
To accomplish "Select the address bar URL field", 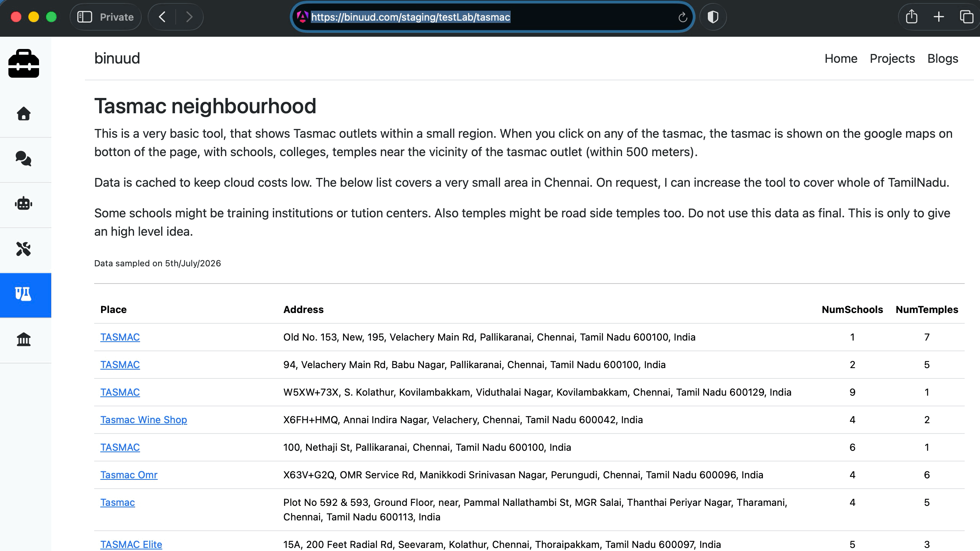I will pyautogui.click(x=492, y=17).
